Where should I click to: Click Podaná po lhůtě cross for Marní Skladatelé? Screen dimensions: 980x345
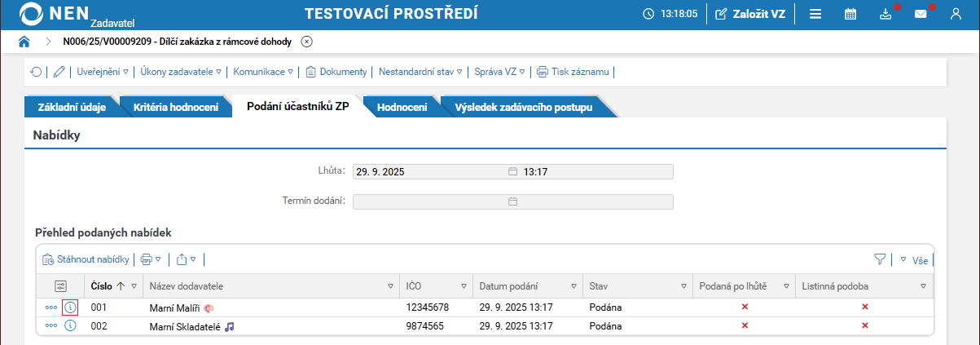pos(745,325)
